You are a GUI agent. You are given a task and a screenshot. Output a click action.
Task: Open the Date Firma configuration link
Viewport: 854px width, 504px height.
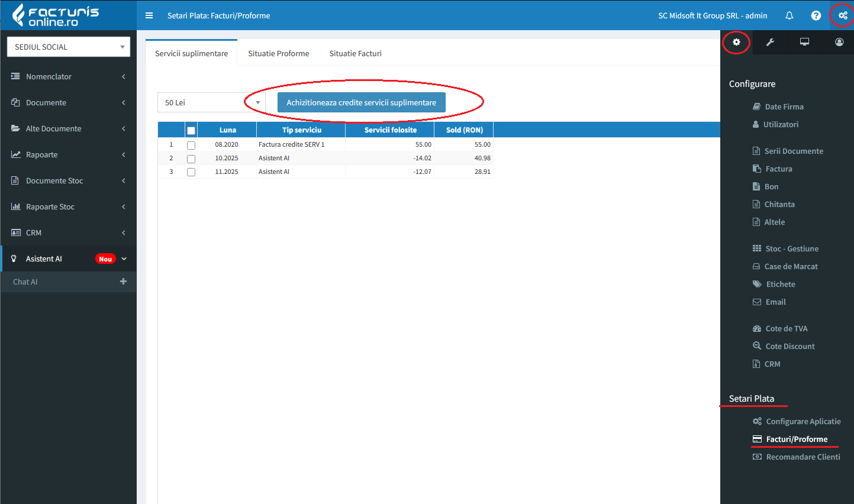click(x=784, y=106)
